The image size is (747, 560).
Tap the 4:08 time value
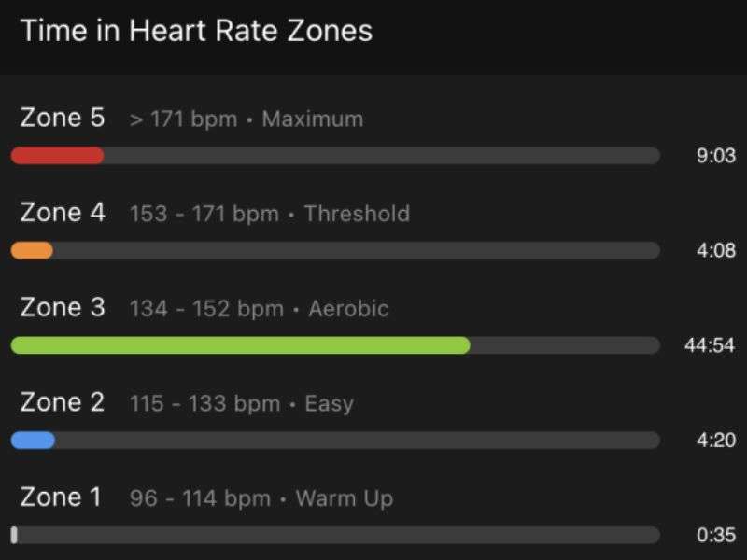(715, 250)
